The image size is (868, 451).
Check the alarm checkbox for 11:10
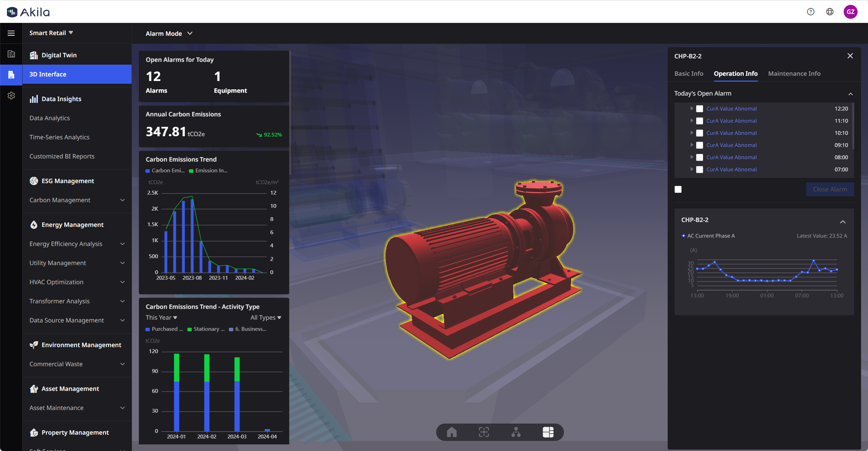point(700,121)
